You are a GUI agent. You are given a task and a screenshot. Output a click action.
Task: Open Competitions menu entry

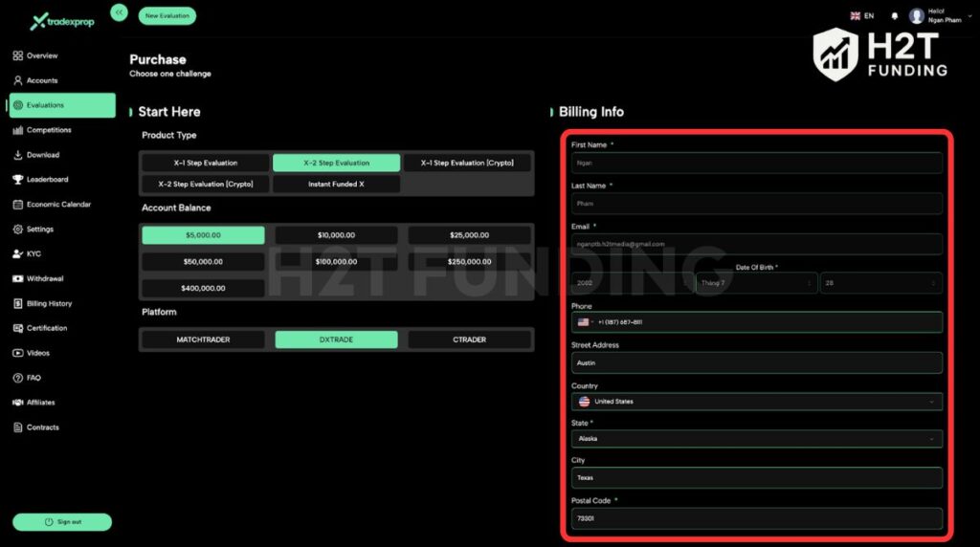(x=49, y=130)
